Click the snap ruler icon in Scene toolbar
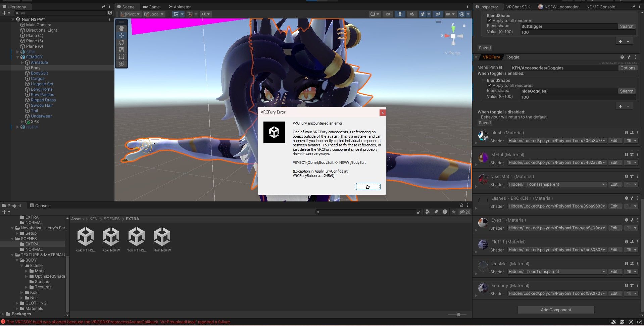This screenshot has width=644, height=326. 203,14
